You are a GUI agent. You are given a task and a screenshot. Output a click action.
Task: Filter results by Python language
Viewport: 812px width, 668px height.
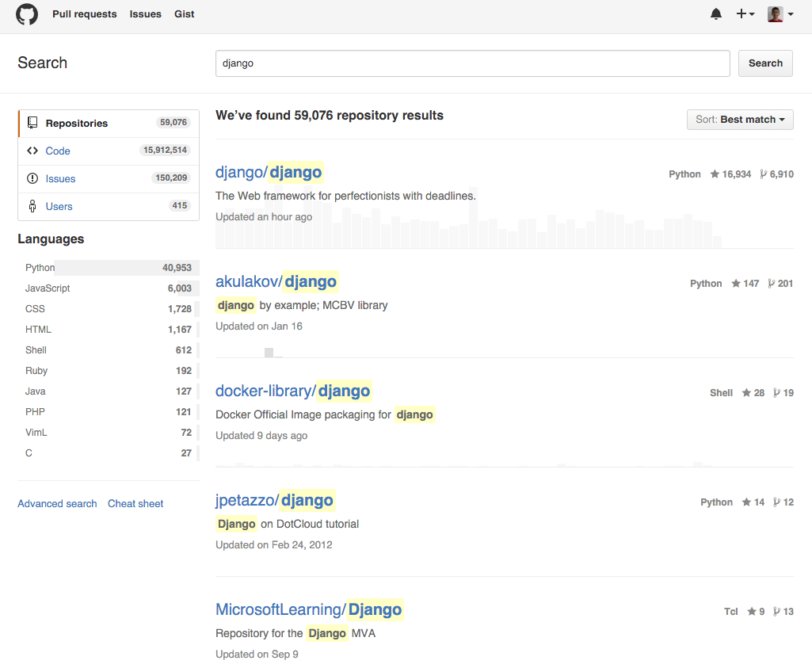point(109,268)
